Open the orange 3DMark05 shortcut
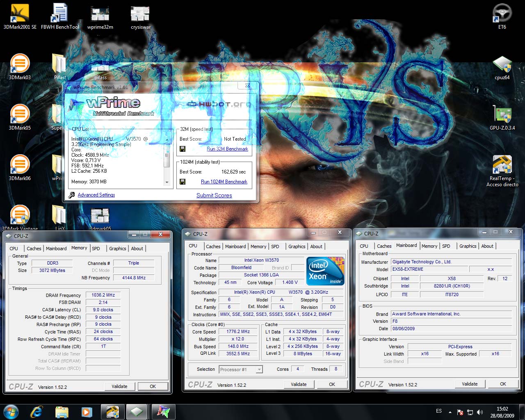The height and width of the screenshot is (420, 525). (20, 117)
